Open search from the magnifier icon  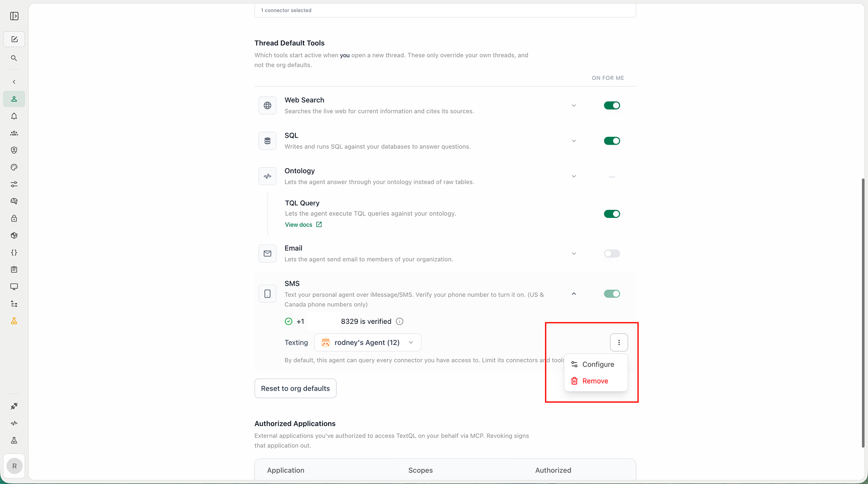(x=14, y=58)
